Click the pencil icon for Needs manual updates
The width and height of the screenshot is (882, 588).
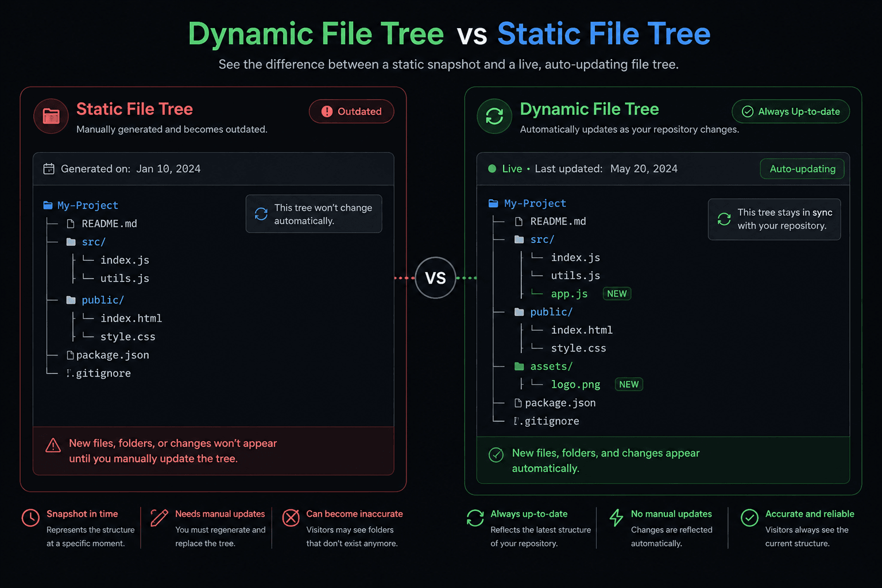tap(159, 518)
